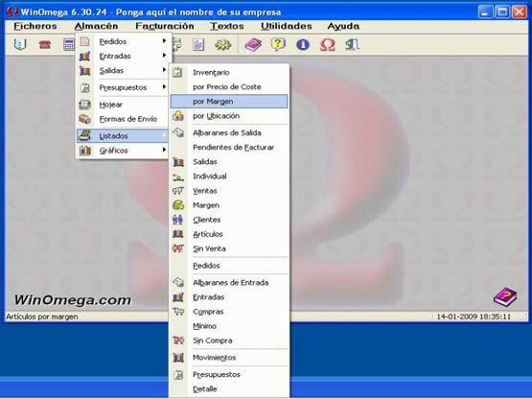532x399 pixels.
Task: Expand the Pedidos submenu
Action: coord(123,41)
